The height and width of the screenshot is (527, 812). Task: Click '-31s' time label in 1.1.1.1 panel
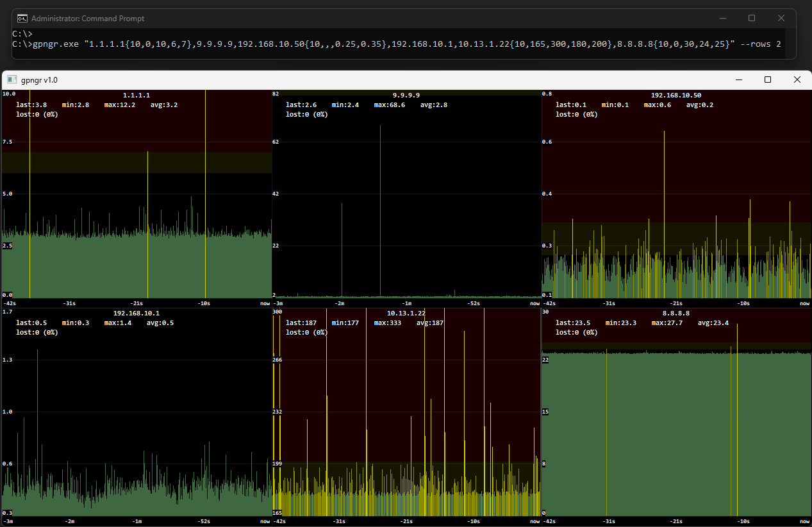[69, 303]
